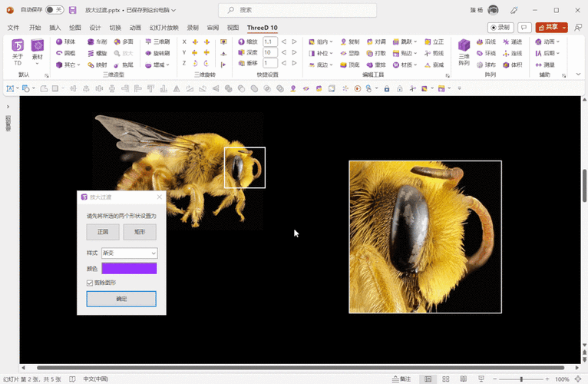Click the 复制 copy tool icon
Image resolution: width=588 pixels, height=384 pixels.
point(343,41)
